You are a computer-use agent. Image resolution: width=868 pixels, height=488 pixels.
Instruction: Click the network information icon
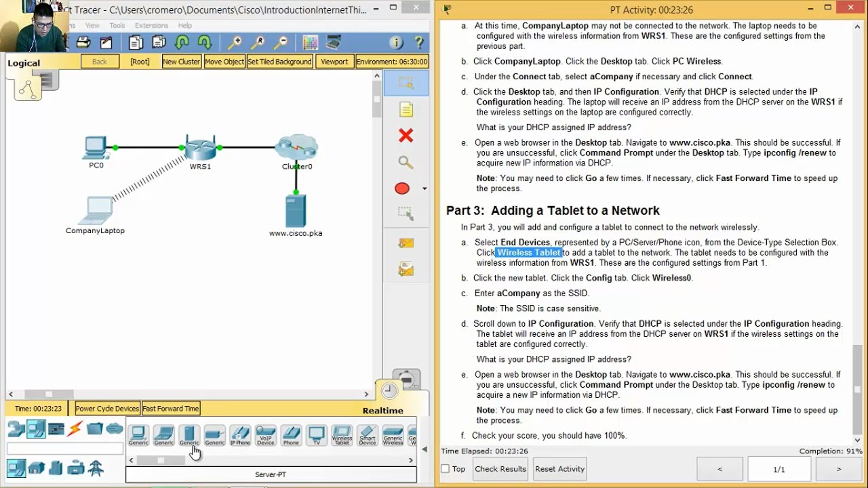pos(397,43)
